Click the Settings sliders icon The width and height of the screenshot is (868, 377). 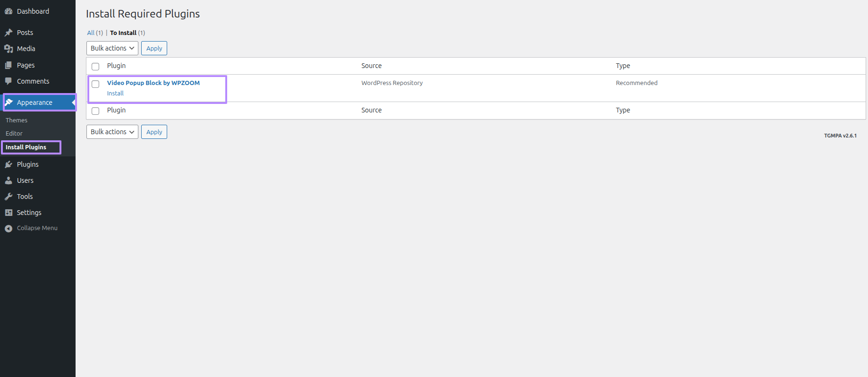(x=9, y=213)
